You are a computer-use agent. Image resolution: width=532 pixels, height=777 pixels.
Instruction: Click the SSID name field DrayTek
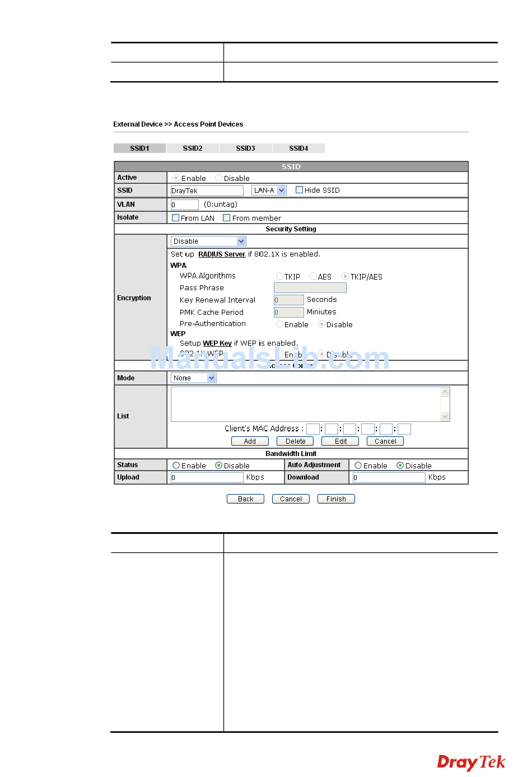pyautogui.click(x=207, y=191)
